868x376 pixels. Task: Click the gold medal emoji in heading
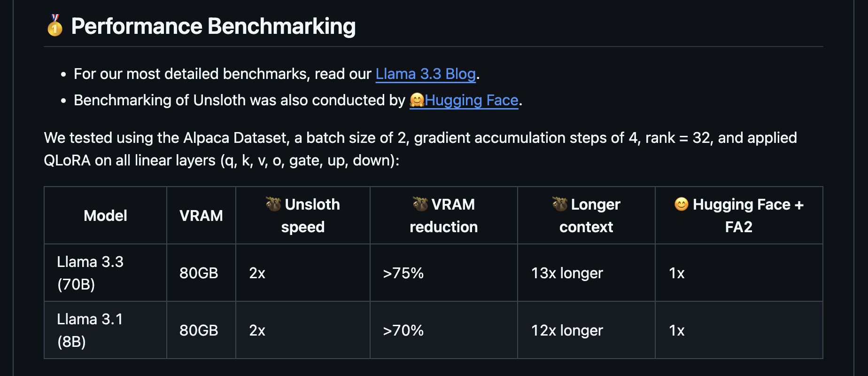tap(55, 25)
